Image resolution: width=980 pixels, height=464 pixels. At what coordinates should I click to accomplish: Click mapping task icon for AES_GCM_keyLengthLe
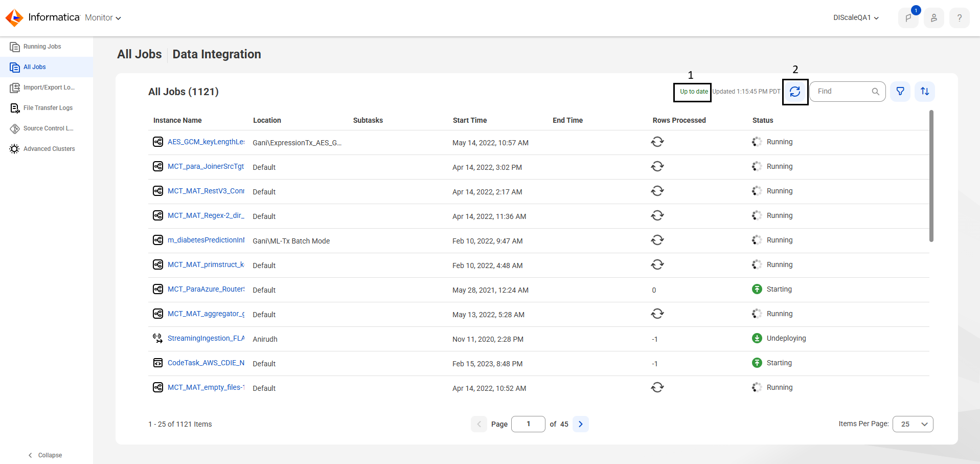click(158, 142)
